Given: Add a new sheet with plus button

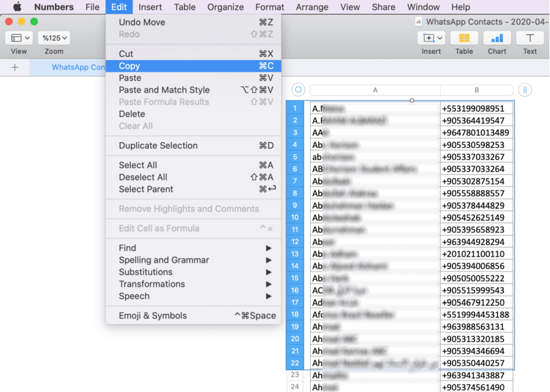Looking at the screenshot, I should pyautogui.click(x=15, y=67).
